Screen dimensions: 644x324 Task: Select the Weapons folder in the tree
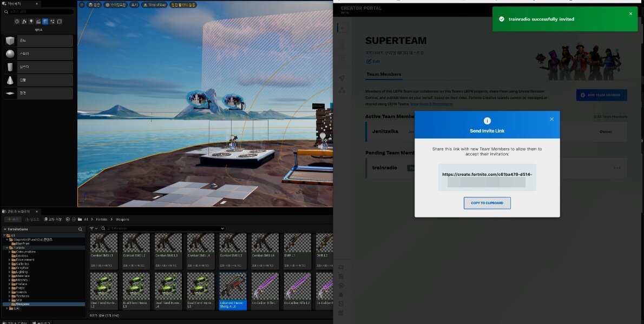click(x=23, y=304)
